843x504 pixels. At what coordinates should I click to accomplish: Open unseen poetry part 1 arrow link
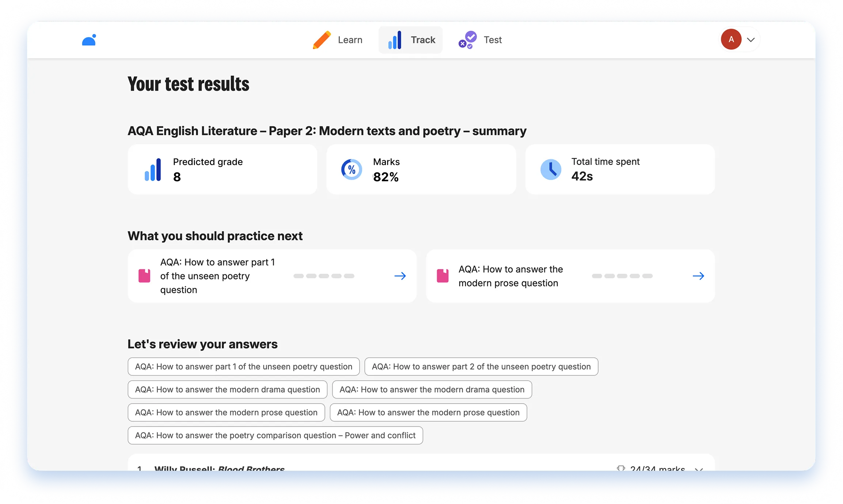[400, 276]
